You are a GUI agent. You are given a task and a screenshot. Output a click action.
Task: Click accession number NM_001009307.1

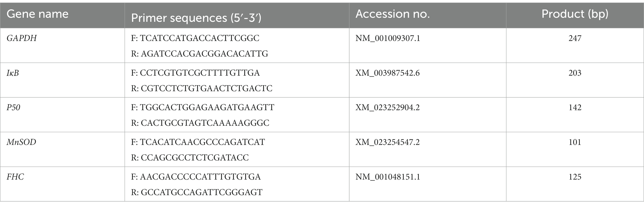coord(388,38)
